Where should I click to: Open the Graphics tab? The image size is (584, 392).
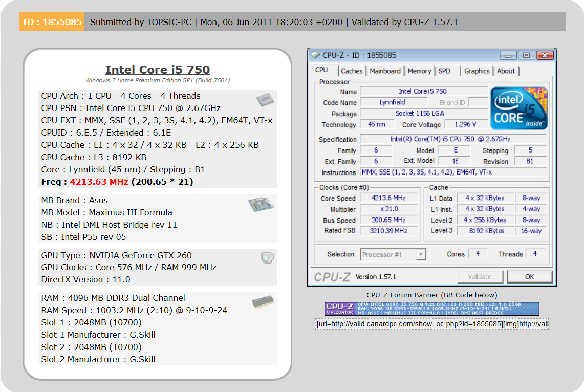coord(477,71)
